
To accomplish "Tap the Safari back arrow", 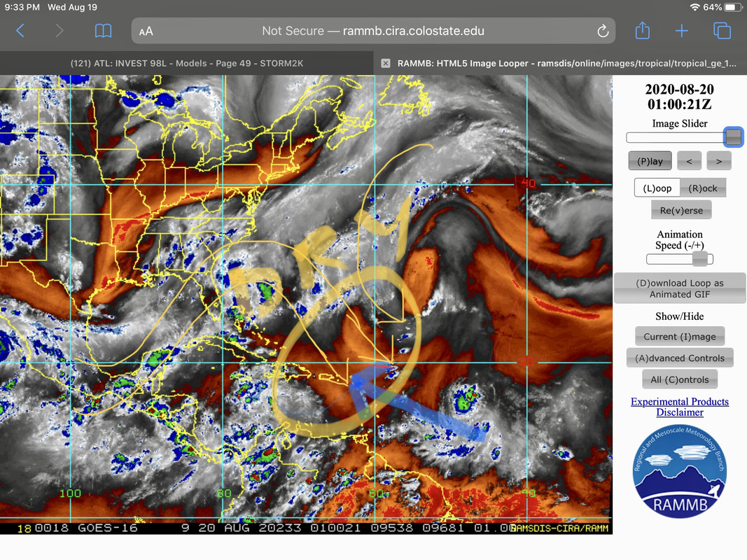I will click(20, 31).
